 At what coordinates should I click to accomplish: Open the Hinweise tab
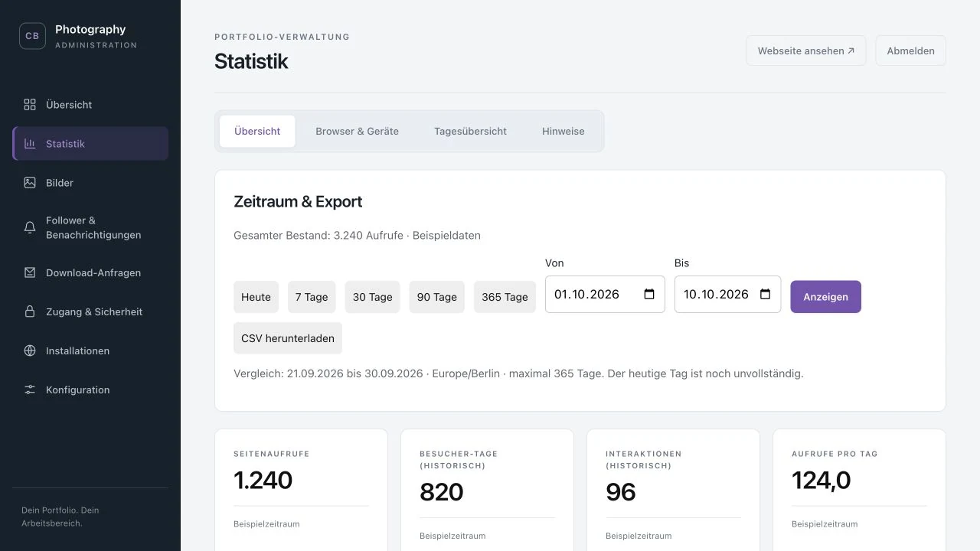tap(563, 132)
